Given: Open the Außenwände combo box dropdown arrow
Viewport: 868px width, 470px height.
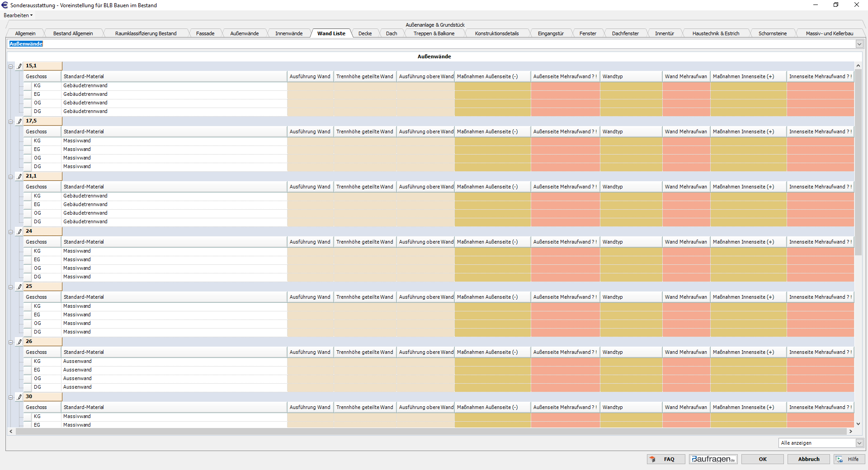Looking at the screenshot, I should [859, 44].
